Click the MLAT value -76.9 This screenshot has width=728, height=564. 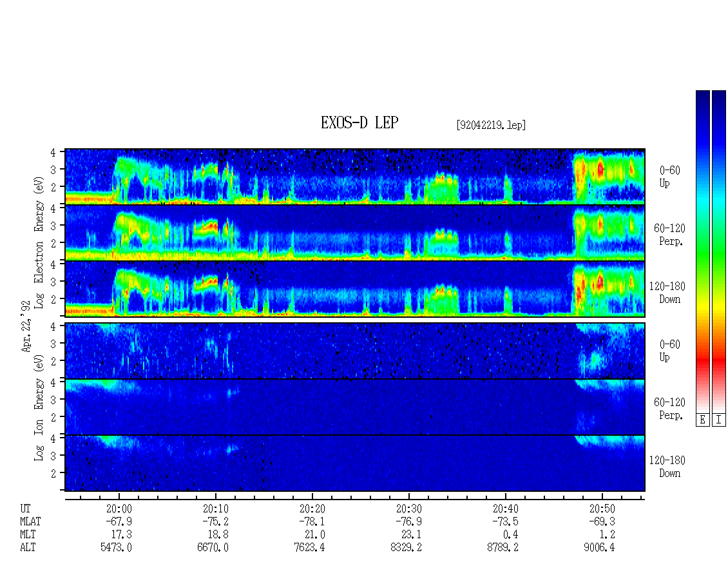click(x=408, y=521)
